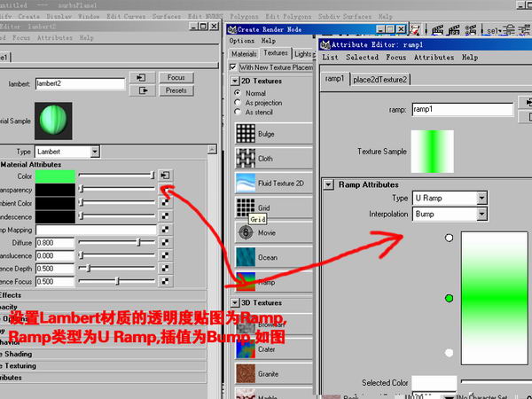The width and height of the screenshot is (532, 399).
Task: Open the Polygons main menu
Action: [244, 16]
